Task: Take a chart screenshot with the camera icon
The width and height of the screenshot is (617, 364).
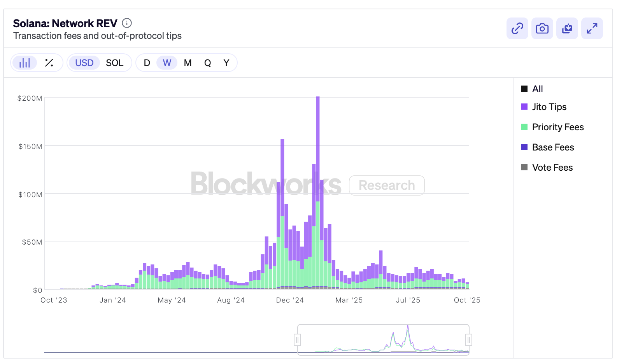Action: (542, 28)
